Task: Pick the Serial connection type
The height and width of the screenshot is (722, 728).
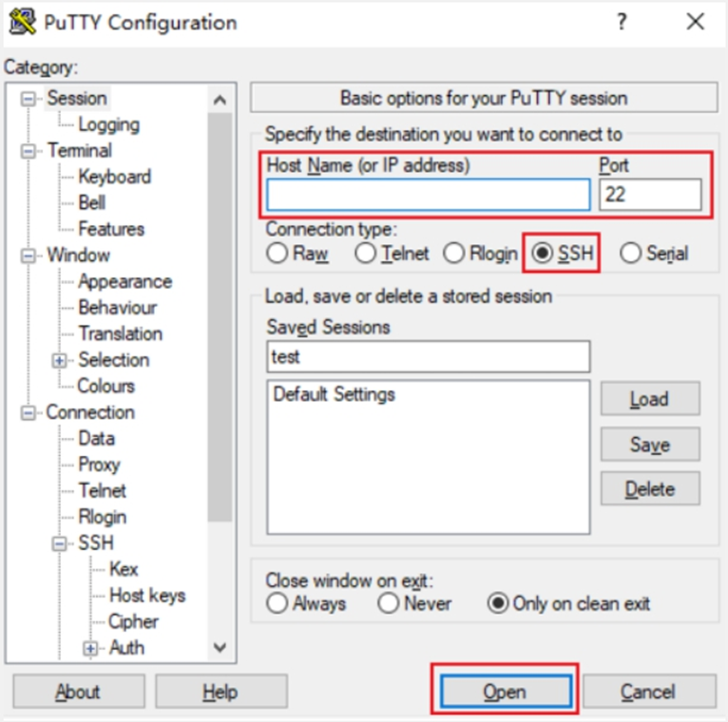Action: [630, 254]
